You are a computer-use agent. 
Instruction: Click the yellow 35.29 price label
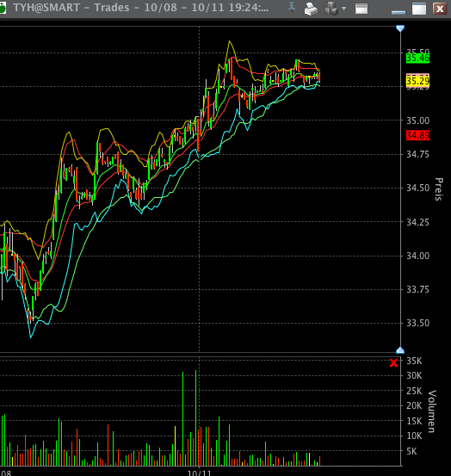click(418, 81)
